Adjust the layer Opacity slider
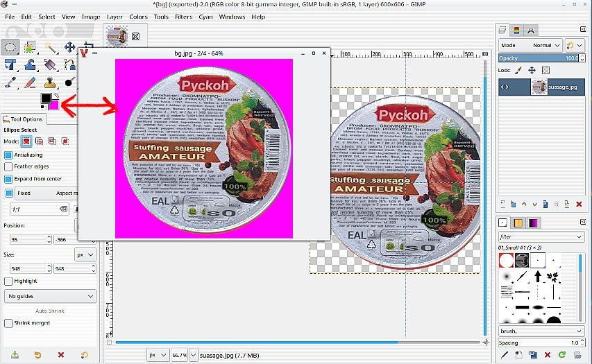Viewport: 592px width, 364px height. click(539, 58)
